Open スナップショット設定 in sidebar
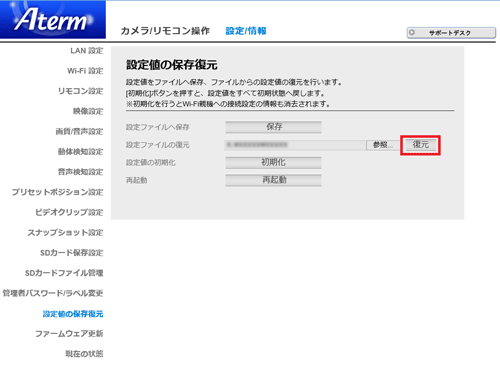 point(65,232)
